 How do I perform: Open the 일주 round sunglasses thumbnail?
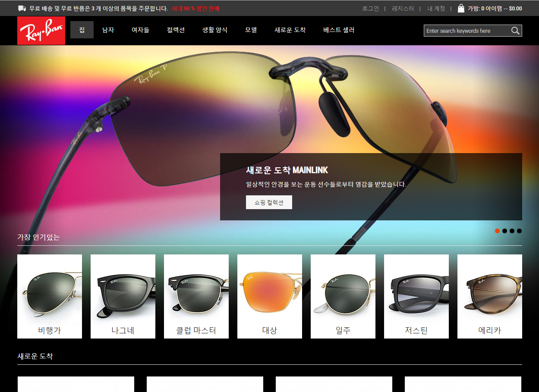(x=343, y=296)
